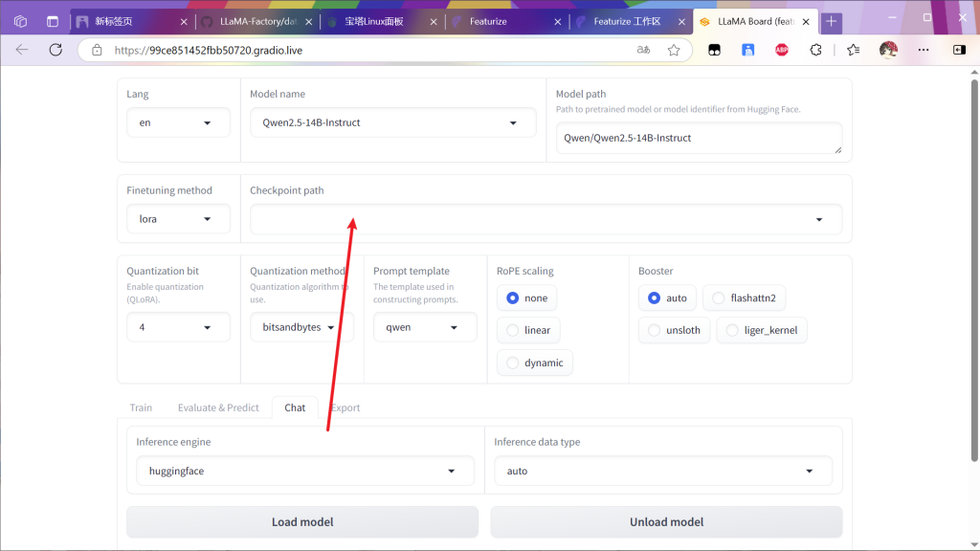
Task: Click the "Inference engine" label
Action: [x=173, y=442]
